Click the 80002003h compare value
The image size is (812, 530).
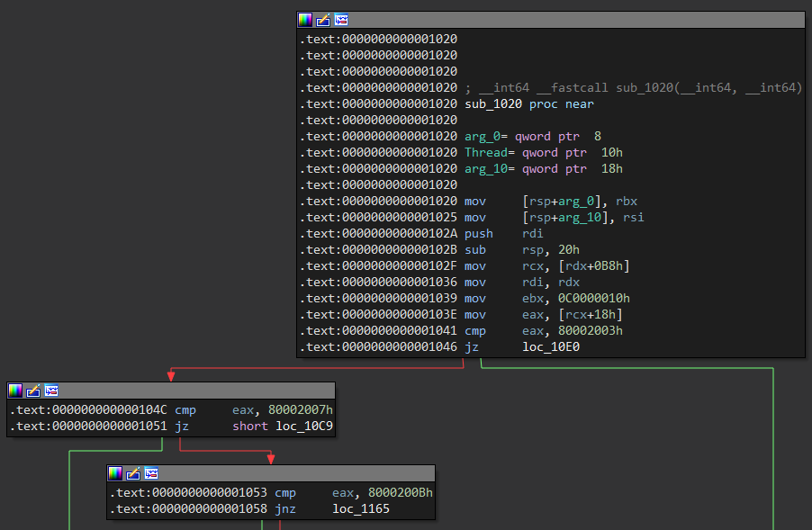pyautogui.click(x=591, y=331)
